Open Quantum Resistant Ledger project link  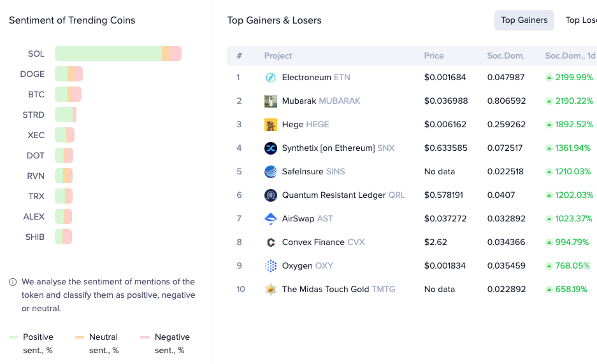(343, 195)
